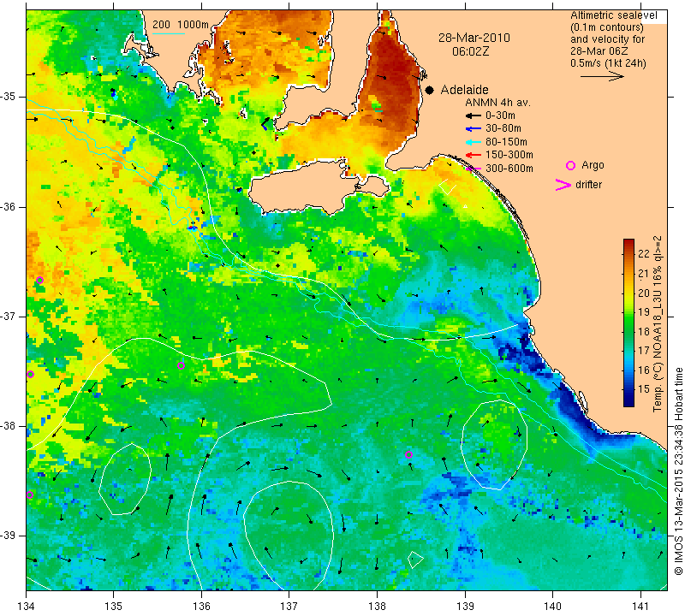Click the '(0.1m contours)' text
The height and width of the screenshot is (616, 685).
point(607,27)
